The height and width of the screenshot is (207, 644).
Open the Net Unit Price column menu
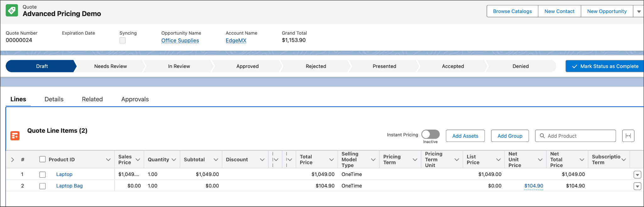[x=540, y=159]
